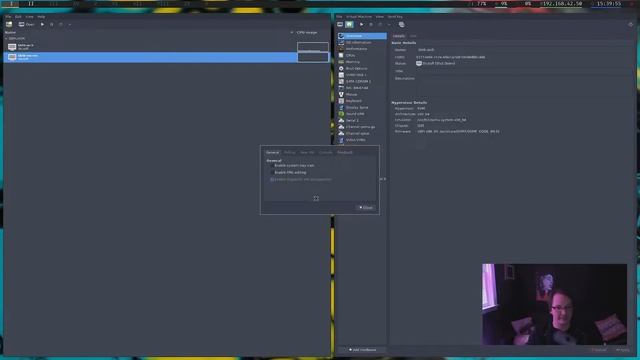Select Keyboard in the hardware list
640x360 pixels.
point(362,101)
